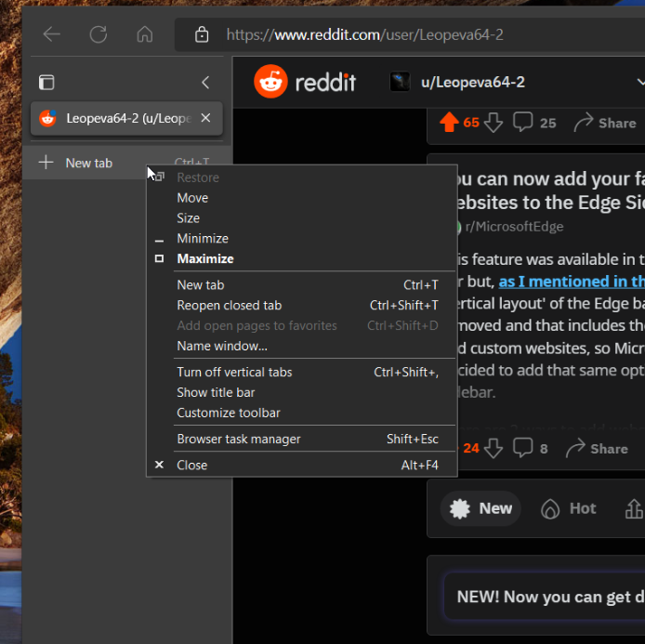Select Maximize in the context menu
This screenshot has width=645, height=644.
tap(301, 258)
